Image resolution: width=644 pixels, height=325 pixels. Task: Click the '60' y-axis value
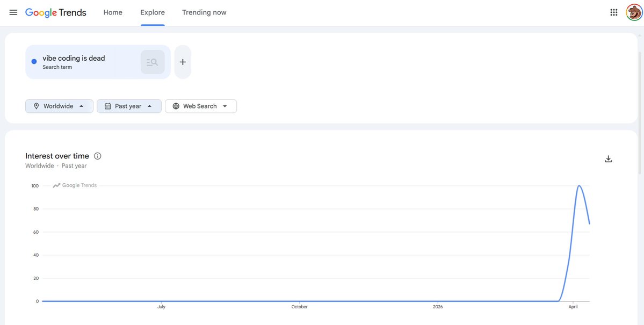[36, 232]
